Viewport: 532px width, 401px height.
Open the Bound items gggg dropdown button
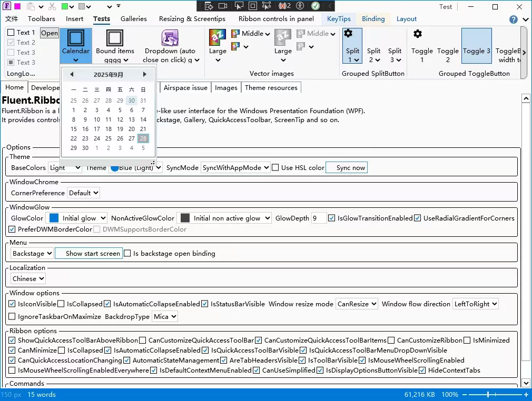click(x=115, y=46)
